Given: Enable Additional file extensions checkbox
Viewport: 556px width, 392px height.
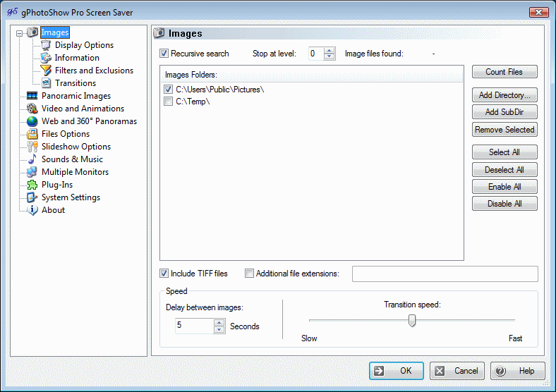Looking at the screenshot, I should [249, 274].
